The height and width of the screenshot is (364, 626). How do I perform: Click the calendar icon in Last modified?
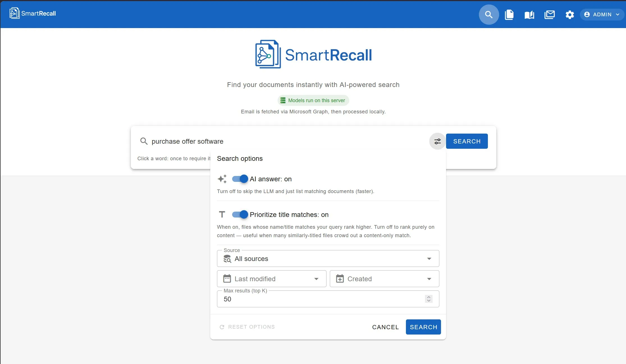coord(227,278)
